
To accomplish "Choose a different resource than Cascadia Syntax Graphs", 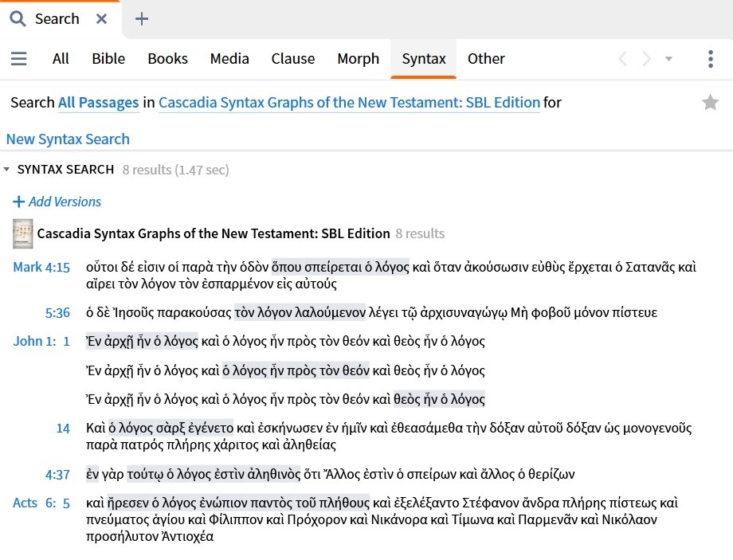I will point(349,103).
